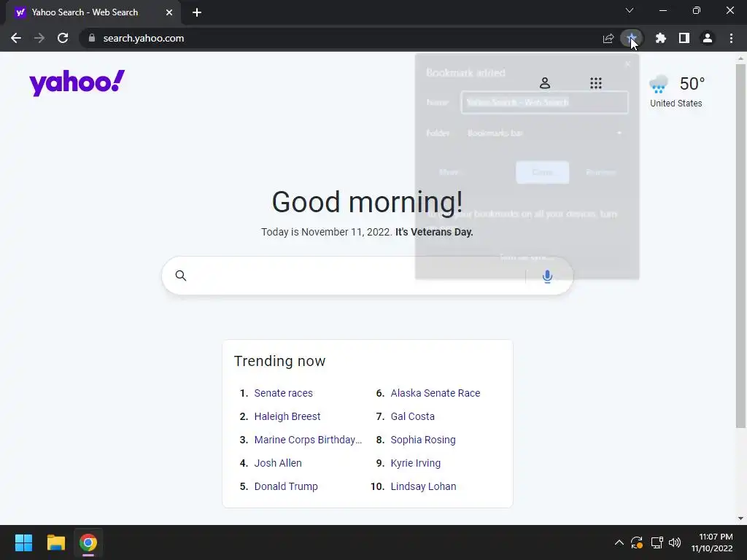Click the rainy weather icon
The height and width of the screenshot is (560, 747).
(x=659, y=84)
